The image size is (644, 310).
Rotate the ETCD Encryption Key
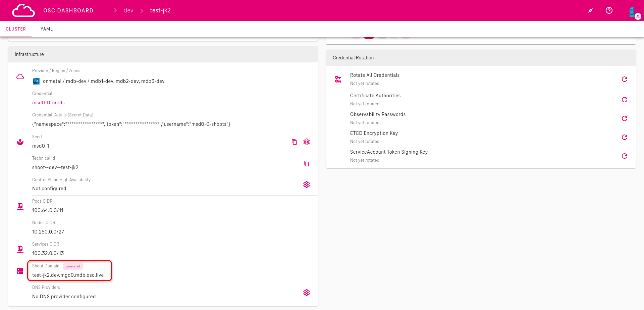(624, 137)
